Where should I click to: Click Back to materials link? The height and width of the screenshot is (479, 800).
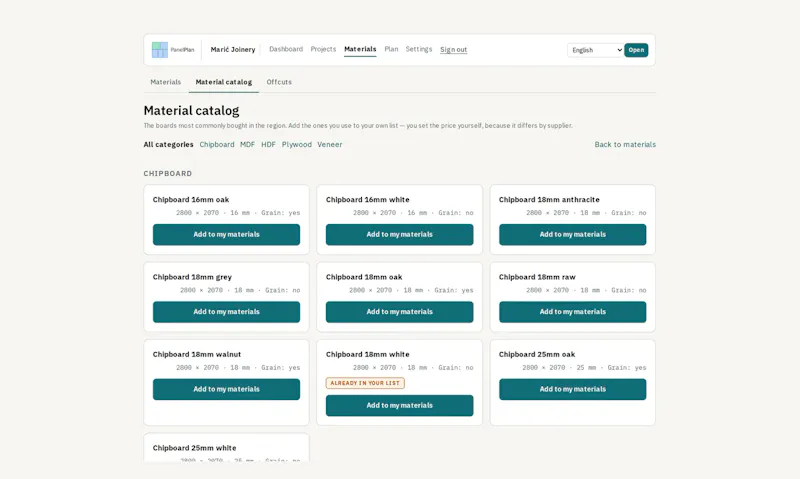[x=625, y=144]
